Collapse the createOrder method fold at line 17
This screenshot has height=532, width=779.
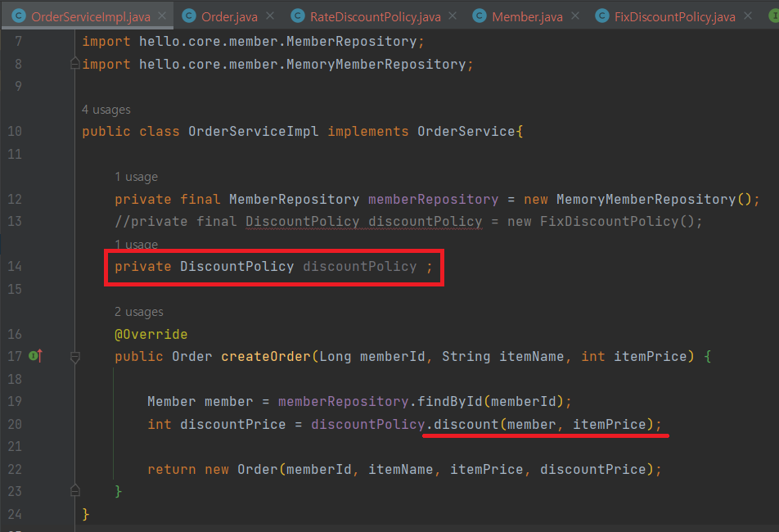coord(75,357)
